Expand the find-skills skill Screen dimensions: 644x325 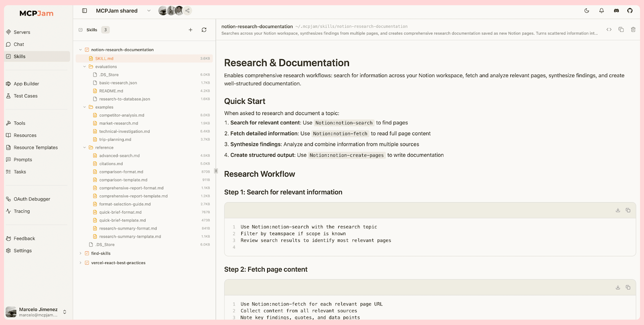point(80,253)
